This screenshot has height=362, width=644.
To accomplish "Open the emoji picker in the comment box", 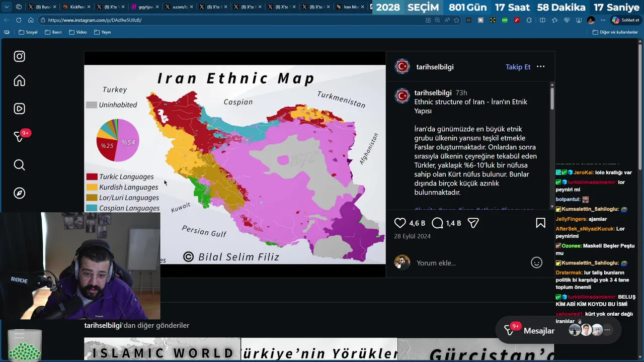I will coord(537,262).
